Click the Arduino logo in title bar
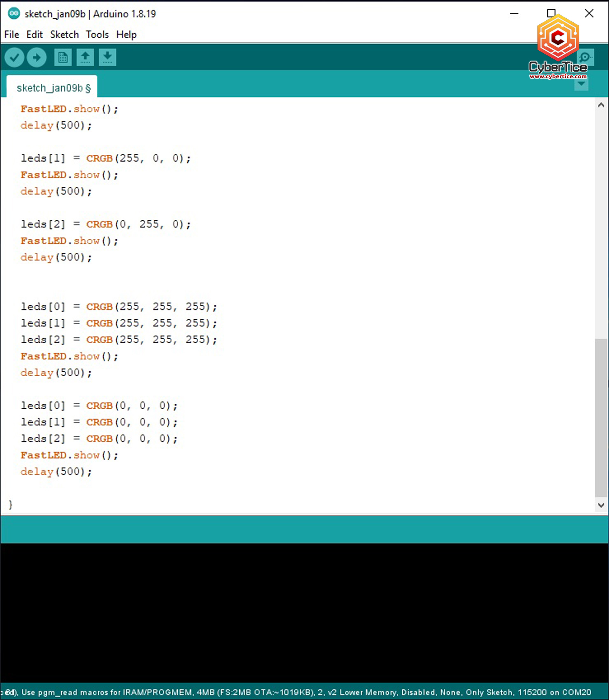The height and width of the screenshot is (700, 609). click(14, 13)
